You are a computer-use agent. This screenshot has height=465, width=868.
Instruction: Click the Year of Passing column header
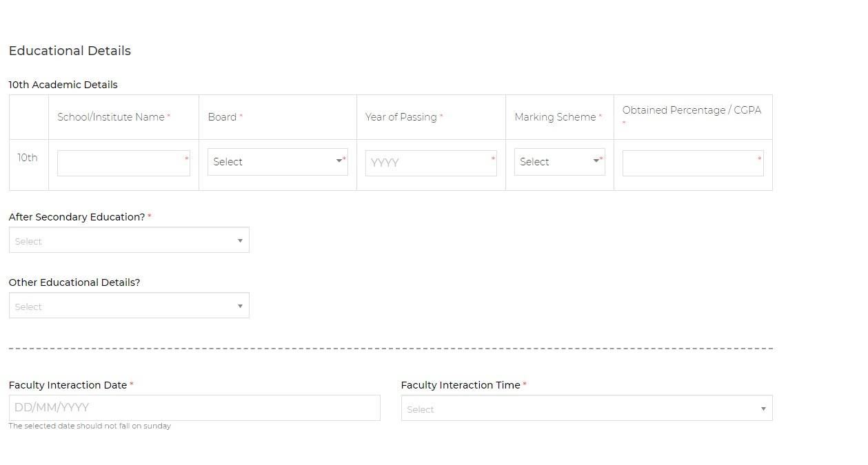point(401,117)
